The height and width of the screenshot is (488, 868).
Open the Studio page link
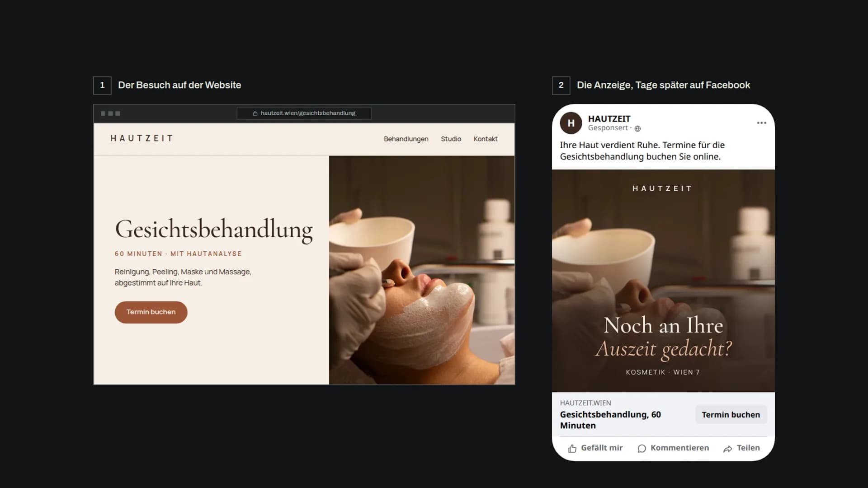[451, 139]
